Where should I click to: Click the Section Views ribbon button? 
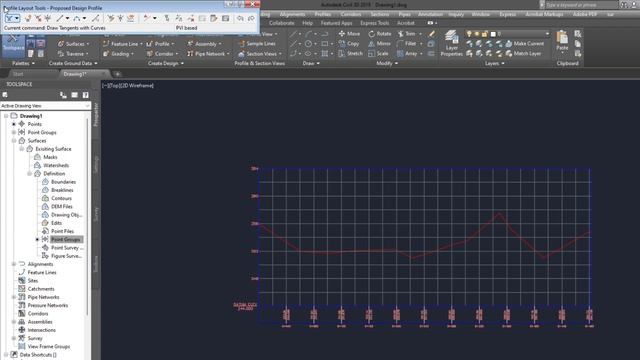(260, 53)
